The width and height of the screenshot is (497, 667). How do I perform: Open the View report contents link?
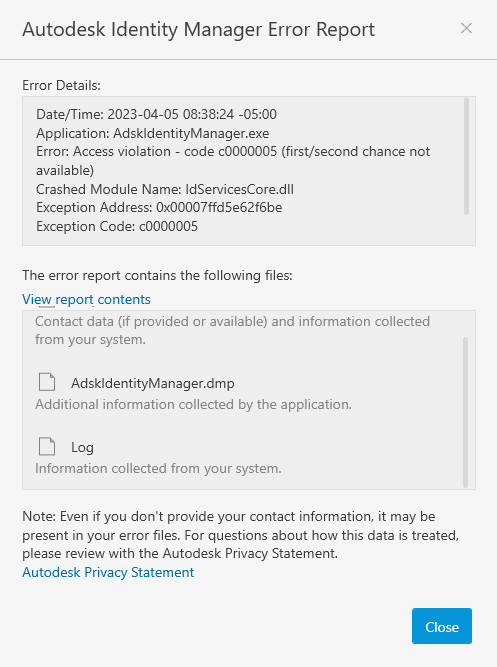[86, 299]
